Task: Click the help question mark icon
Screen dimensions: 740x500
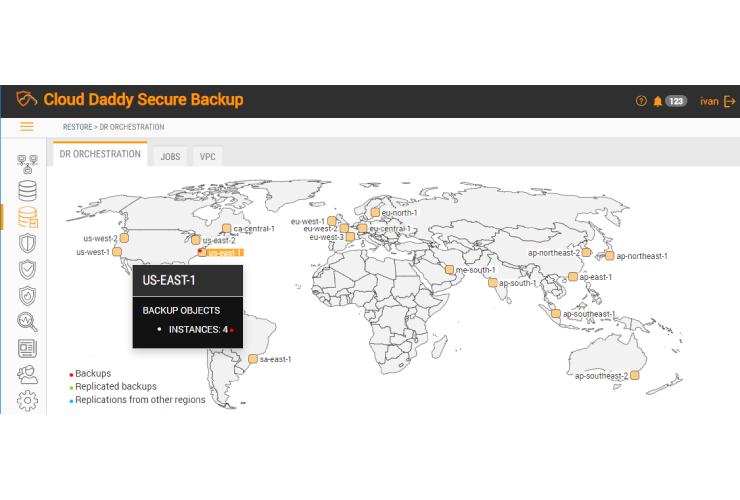Action: pos(641,101)
